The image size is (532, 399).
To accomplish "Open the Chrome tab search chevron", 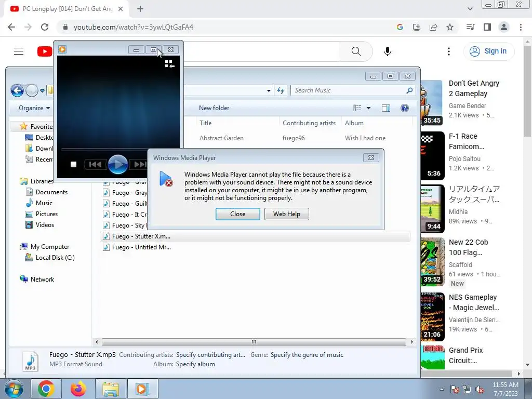I will (470, 9).
